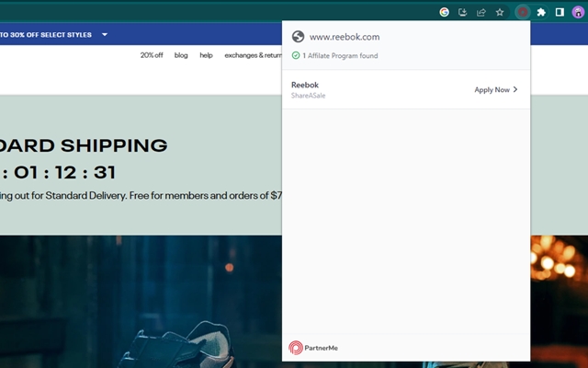Open the exchanges & returns link
Screen dimensions: 588x368
[x=253, y=55]
